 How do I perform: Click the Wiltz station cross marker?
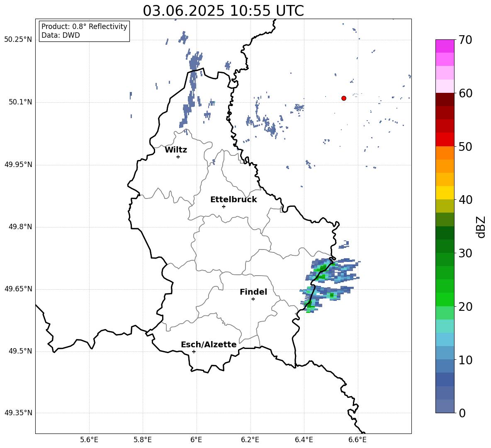(x=178, y=157)
